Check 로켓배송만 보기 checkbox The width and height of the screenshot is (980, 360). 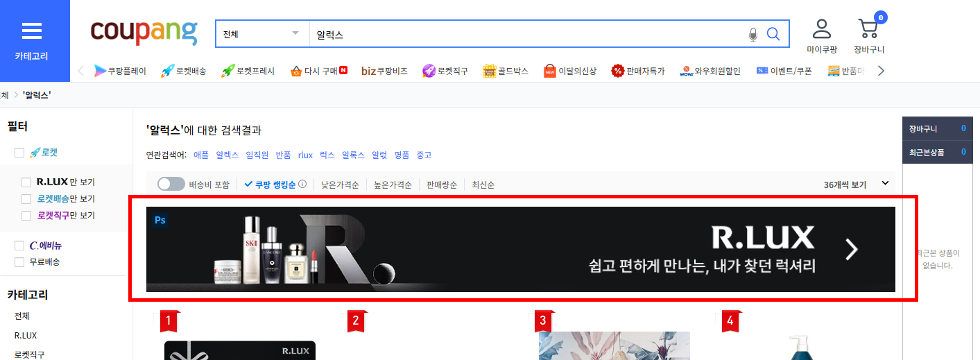tap(26, 199)
